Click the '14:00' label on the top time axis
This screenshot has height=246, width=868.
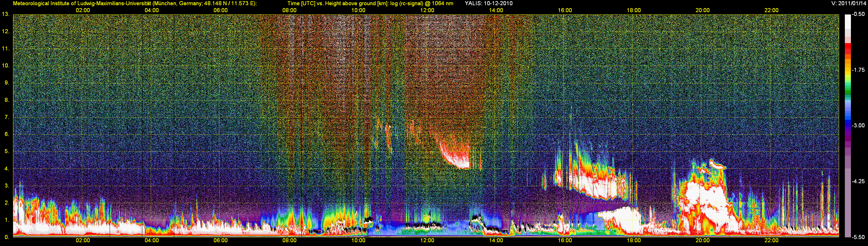point(496,10)
